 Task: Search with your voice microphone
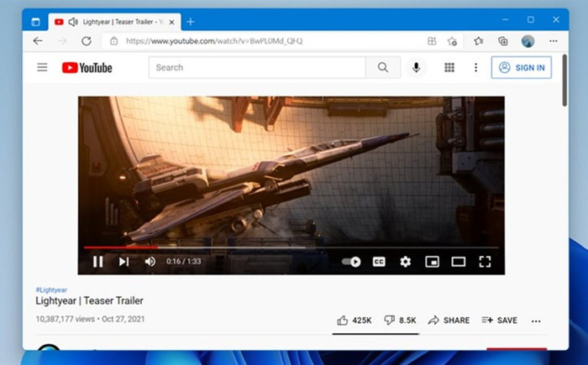coord(417,67)
